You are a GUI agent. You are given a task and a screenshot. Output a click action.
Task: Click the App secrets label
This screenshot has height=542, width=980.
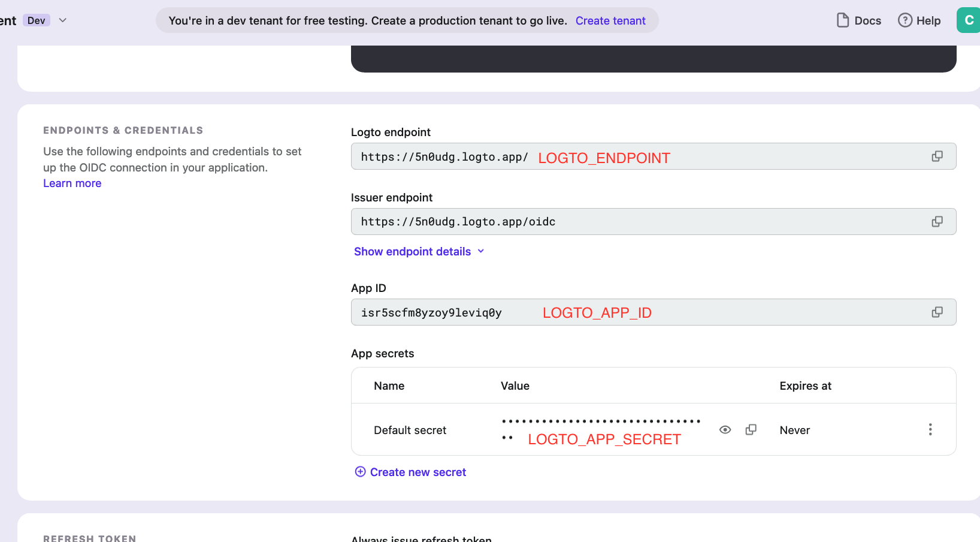click(382, 354)
